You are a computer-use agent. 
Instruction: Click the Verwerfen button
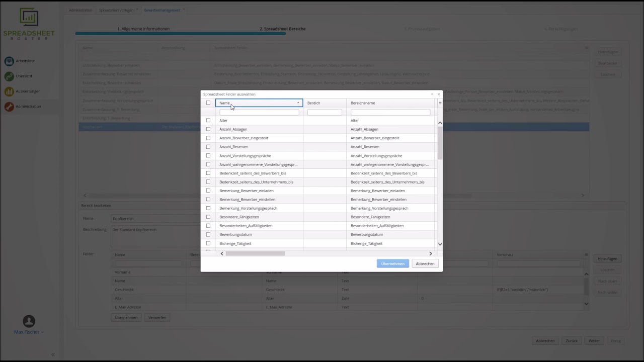157,317
